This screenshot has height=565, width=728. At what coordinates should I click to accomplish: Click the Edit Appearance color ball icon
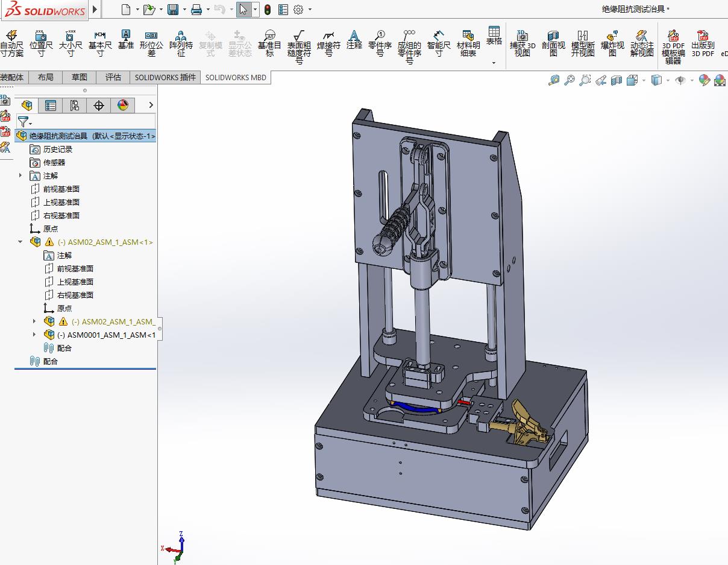(x=704, y=80)
